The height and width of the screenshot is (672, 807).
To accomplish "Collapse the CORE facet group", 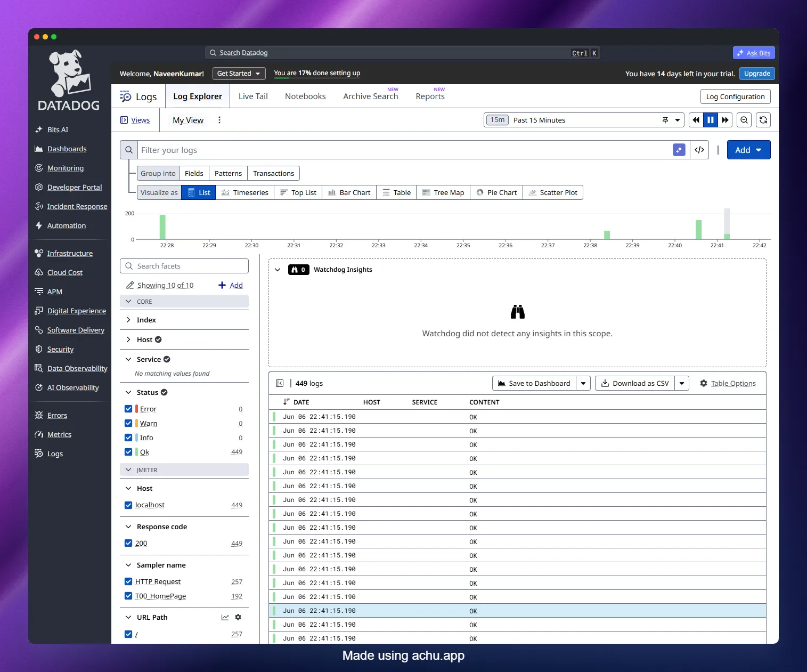I will point(184,301).
